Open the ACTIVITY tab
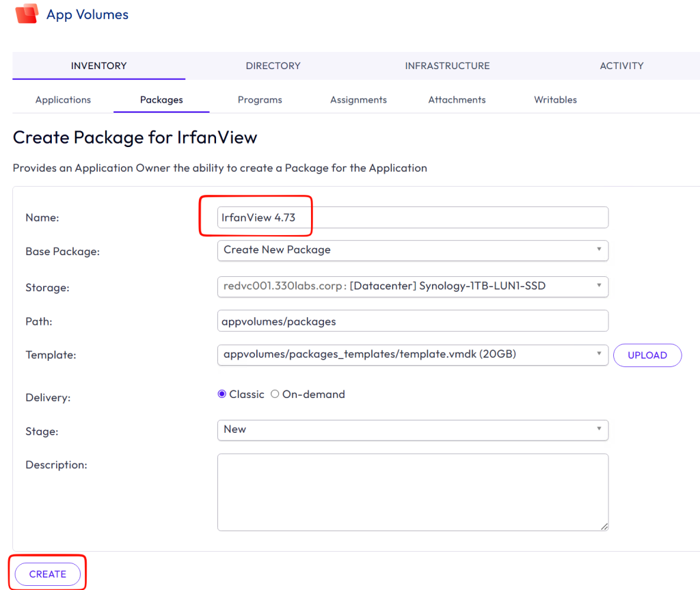The image size is (700, 590). pyautogui.click(x=621, y=66)
